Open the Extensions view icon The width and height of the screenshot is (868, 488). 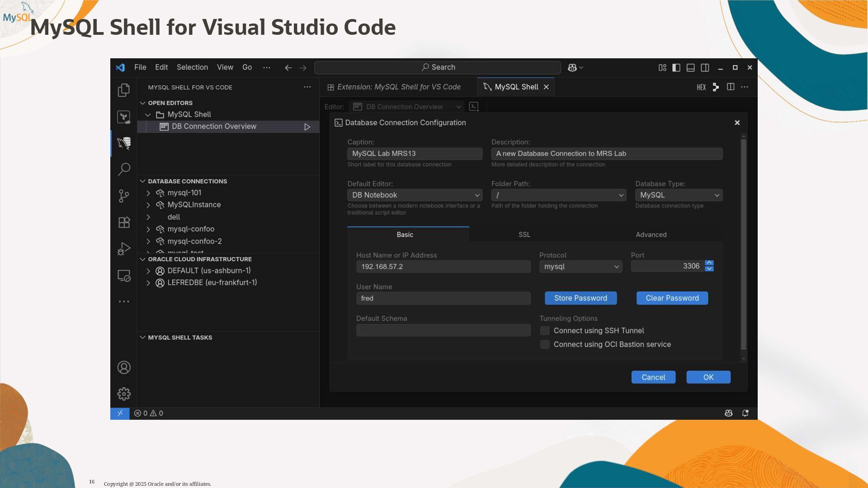click(124, 222)
